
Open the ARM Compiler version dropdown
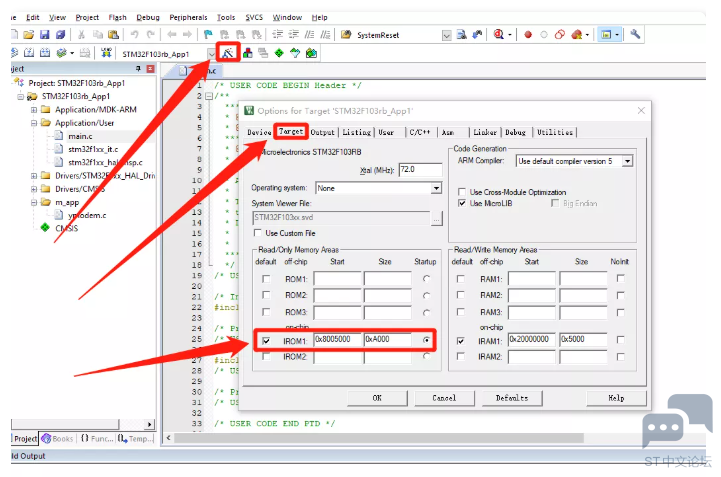coord(627,161)
